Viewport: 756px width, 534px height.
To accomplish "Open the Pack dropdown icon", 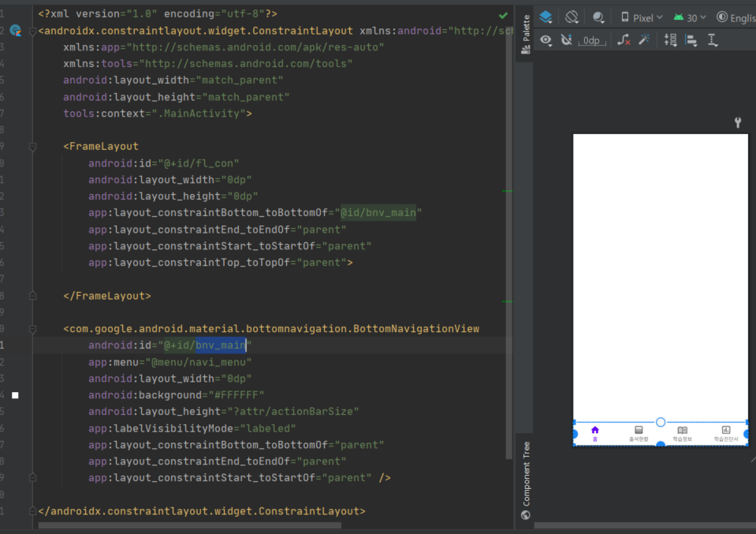I will [x=670, y=40].
